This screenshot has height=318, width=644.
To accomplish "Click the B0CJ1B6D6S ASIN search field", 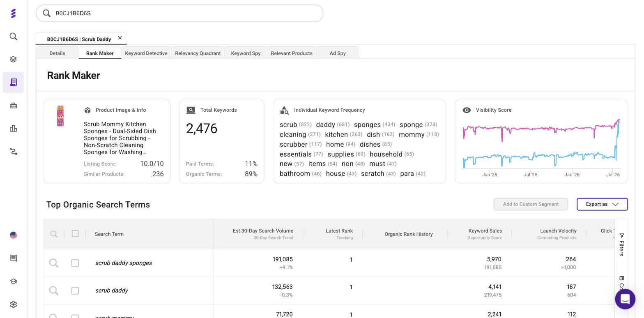I will 179,13.
